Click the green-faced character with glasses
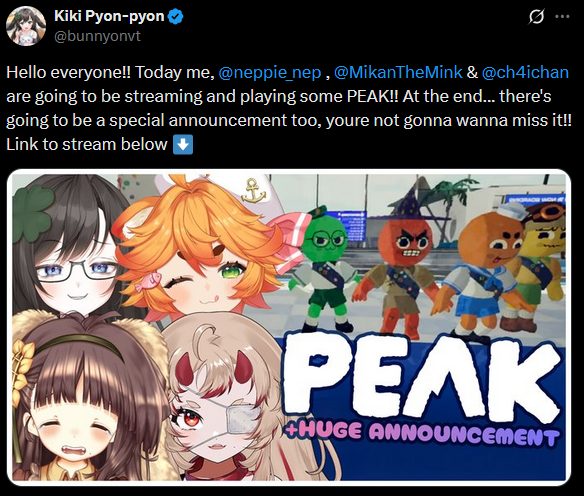This screenshot has width=584, height=496. [326, 272]
